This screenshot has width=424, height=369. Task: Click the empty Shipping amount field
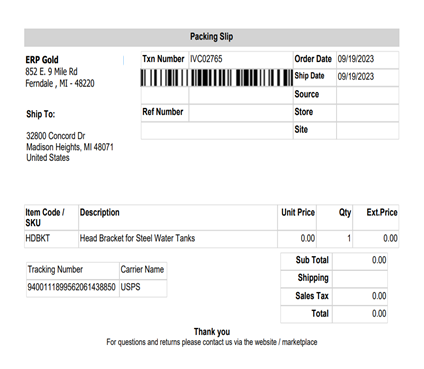(x=360, y=278)
